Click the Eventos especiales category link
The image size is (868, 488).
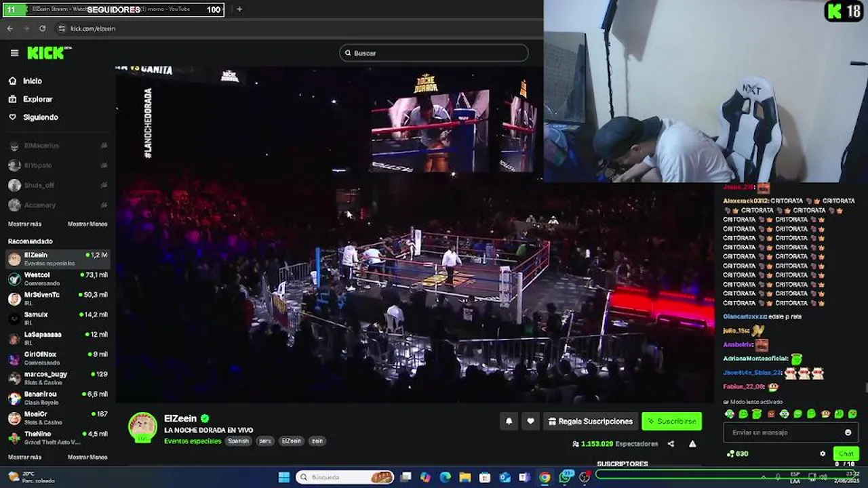tap(193, 441)
